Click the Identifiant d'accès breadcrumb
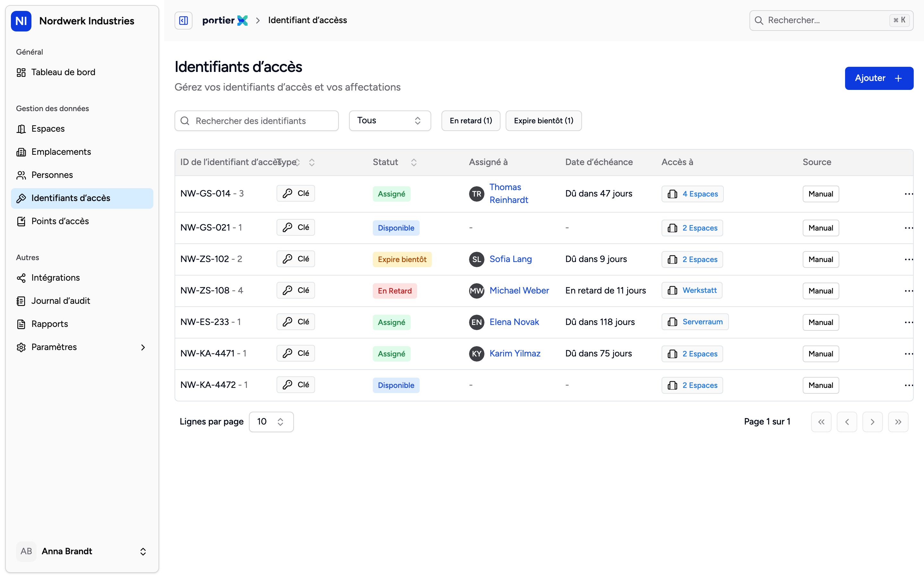The image size is (924, 578). pyautogui.click(x=307, y=20)
